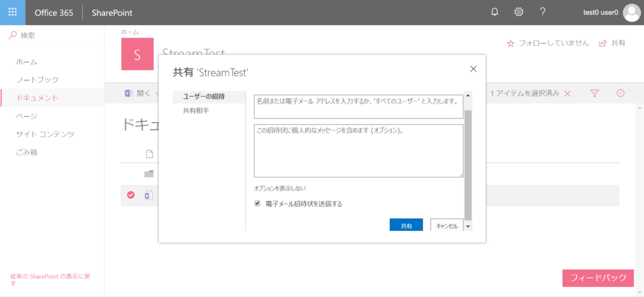Click the search magnifier icon
The height and width of the screenshot is (297, 644).
click(x=13, y=35)
